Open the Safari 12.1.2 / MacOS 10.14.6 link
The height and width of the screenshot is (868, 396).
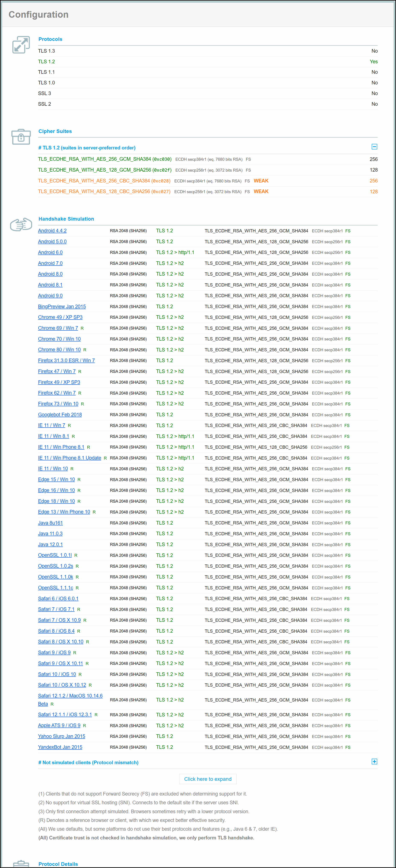click(x=70, y=696)
